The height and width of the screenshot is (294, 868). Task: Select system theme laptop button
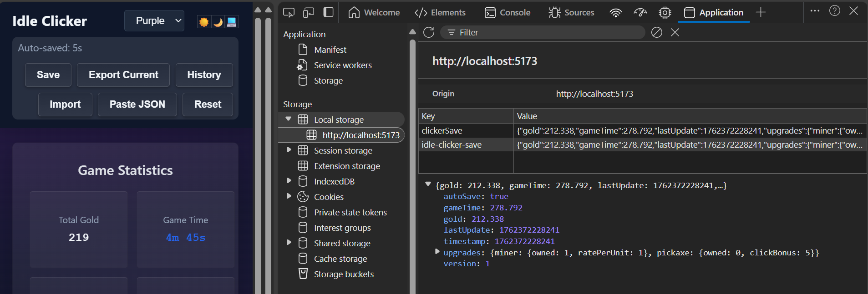[x=232, y=22]
